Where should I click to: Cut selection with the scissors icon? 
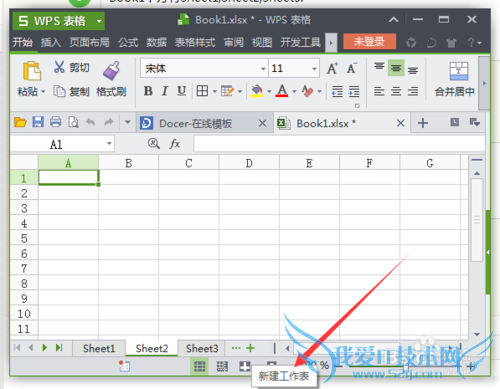click(59, 67)
